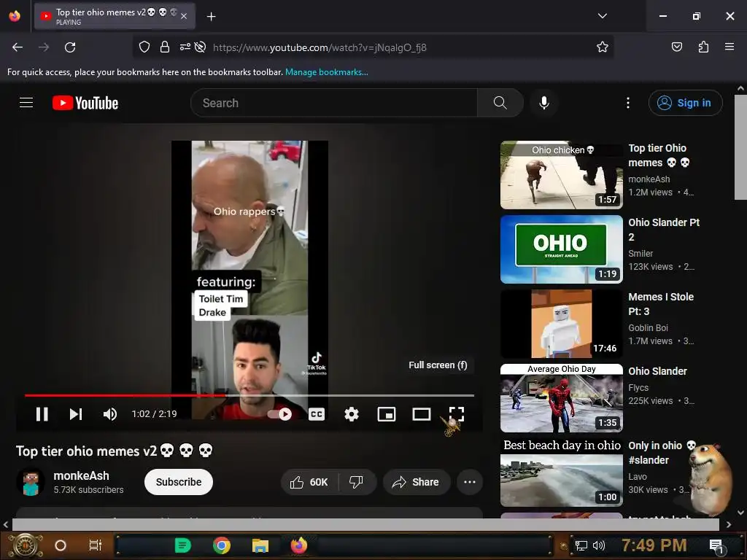Dislike the video thumbs-down icon
The image size is (747, 560).
pos(356,482)
